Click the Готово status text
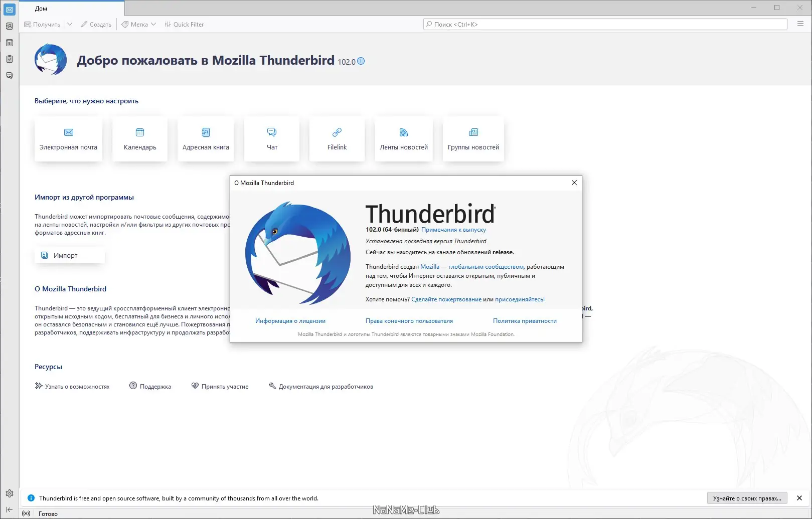Viewport: 812px width, 519px height. tap(48, 513)
